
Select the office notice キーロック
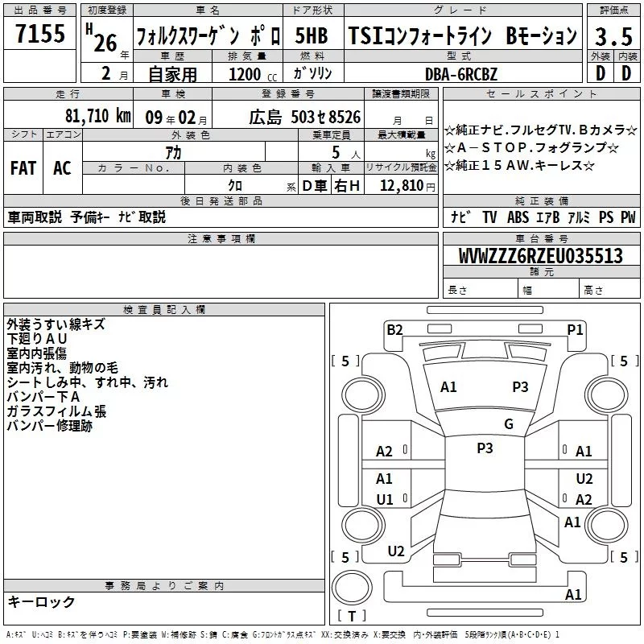[x=41, y=601]
